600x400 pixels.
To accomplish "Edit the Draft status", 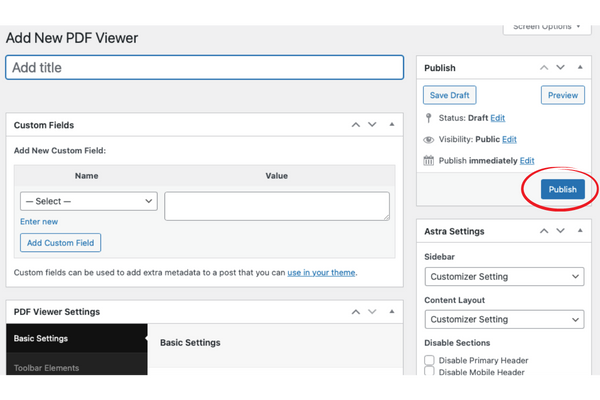I will [x=497, y=118].
